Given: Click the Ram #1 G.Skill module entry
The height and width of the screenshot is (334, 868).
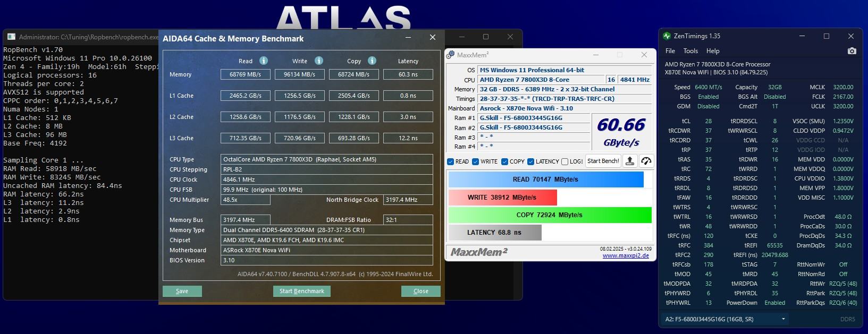Looking at the screenshot, I should coord(534,118).
